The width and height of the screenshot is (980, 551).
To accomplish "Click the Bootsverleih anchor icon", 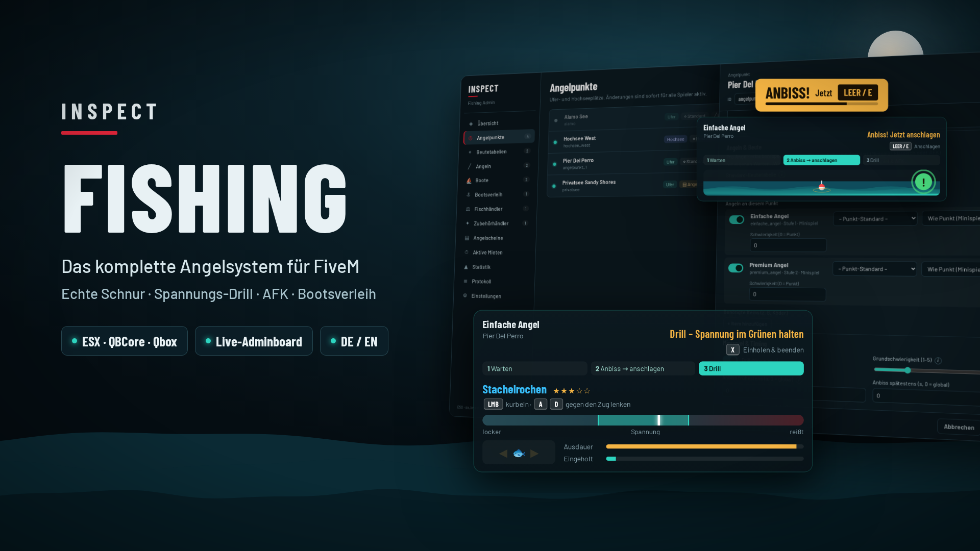I will [x=468, y=195].
